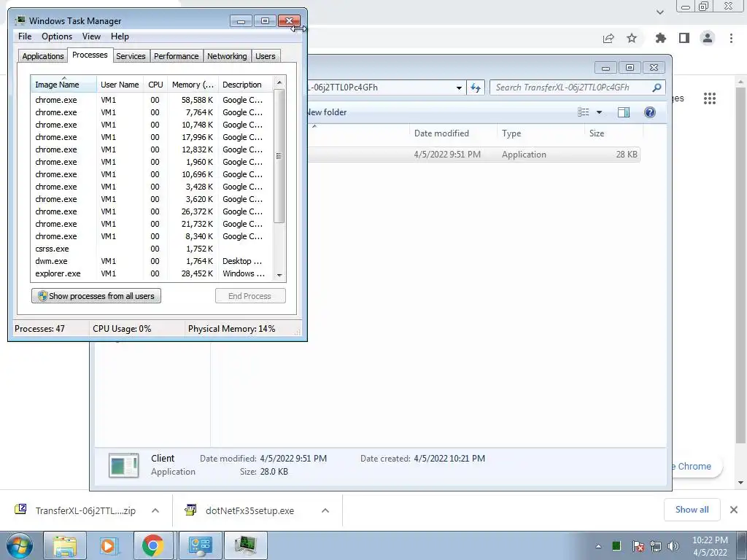Launch Windows Media Player from taskbar
Viewport: 747px width, 560px height.
108,545
